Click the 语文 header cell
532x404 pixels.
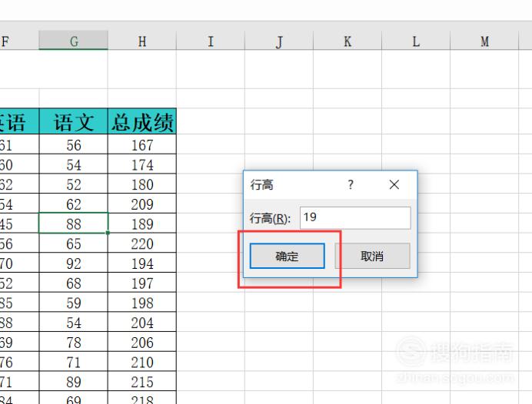click(74, 121)
